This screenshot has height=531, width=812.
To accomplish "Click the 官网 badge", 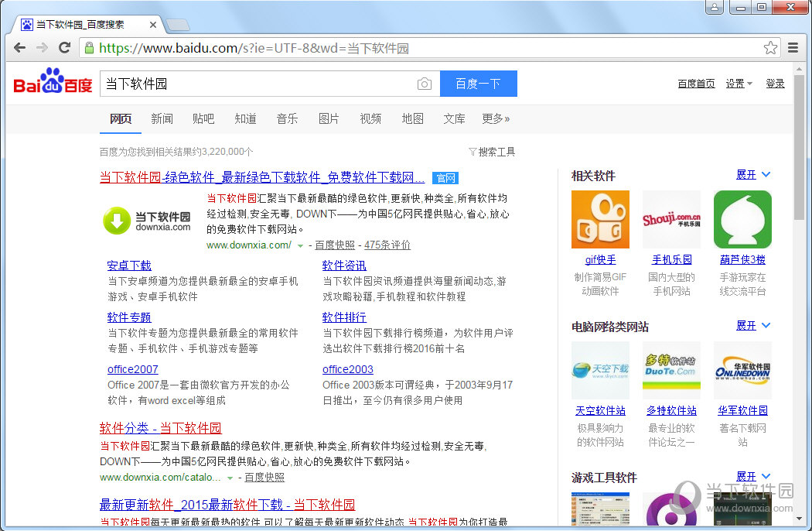I will point(445,178).
